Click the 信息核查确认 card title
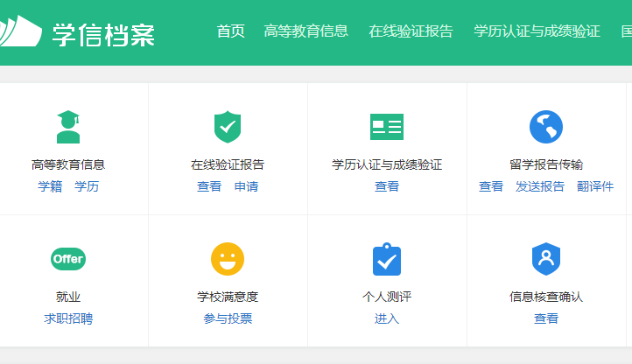 545,297
